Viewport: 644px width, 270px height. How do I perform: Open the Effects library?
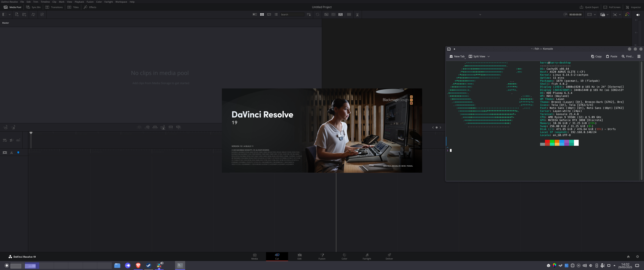click(x=90, y=7)
